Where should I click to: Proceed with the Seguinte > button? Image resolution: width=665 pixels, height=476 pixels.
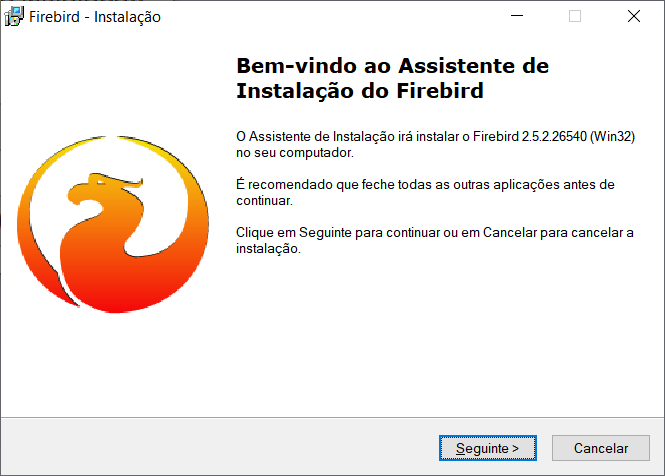488,448
